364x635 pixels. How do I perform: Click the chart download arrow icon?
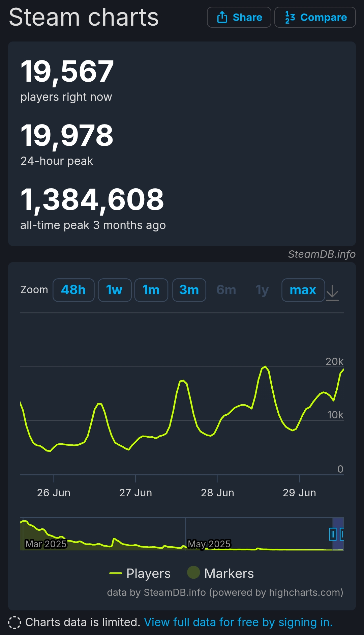332,293
